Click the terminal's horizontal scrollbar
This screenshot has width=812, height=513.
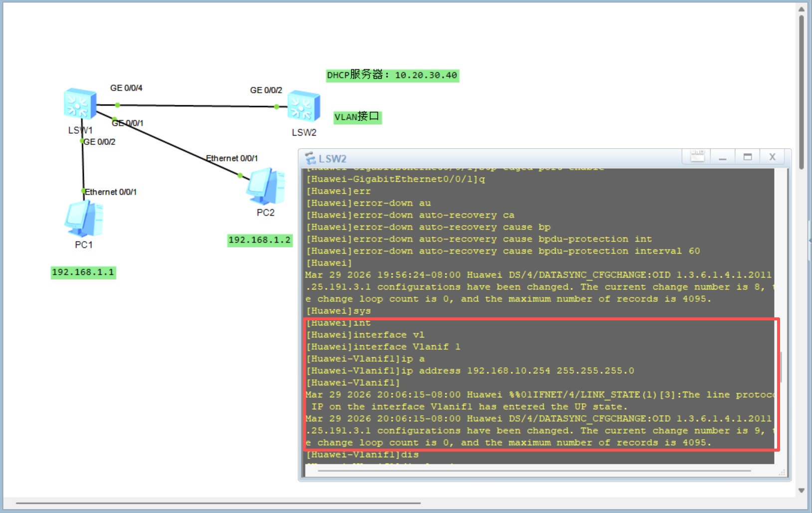[534, 471]
